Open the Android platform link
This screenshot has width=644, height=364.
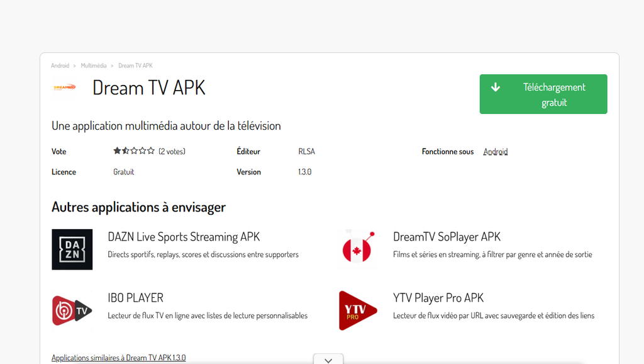click(x=496, y=152)
